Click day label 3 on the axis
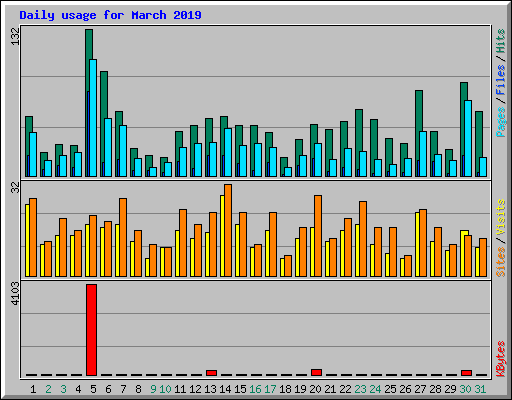 [63, 389]
